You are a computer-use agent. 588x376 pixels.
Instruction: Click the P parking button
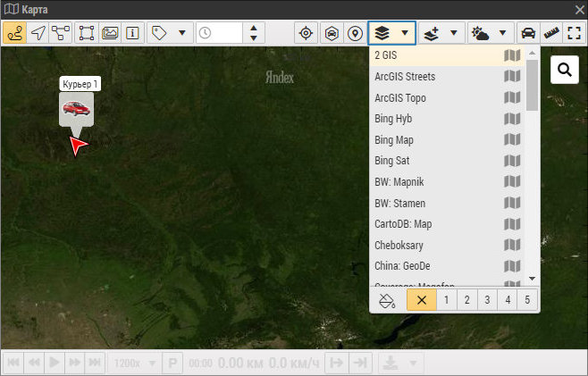[172, 363]
